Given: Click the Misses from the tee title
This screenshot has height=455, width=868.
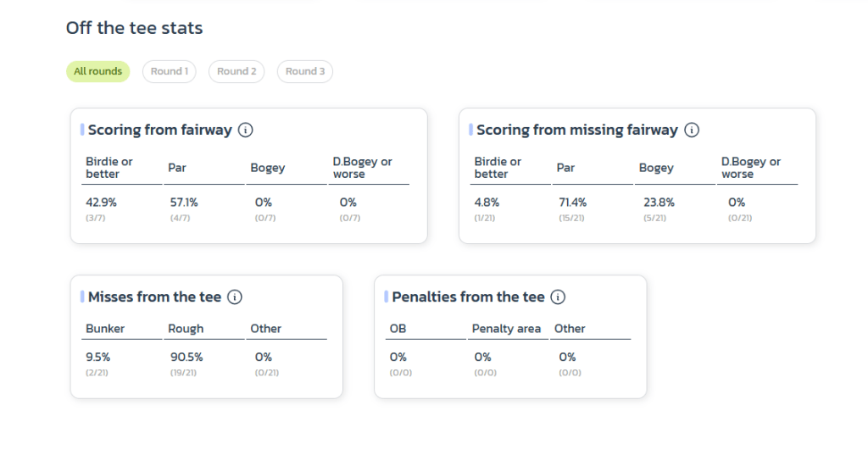Looking at the screenshot, I should 154,297.
